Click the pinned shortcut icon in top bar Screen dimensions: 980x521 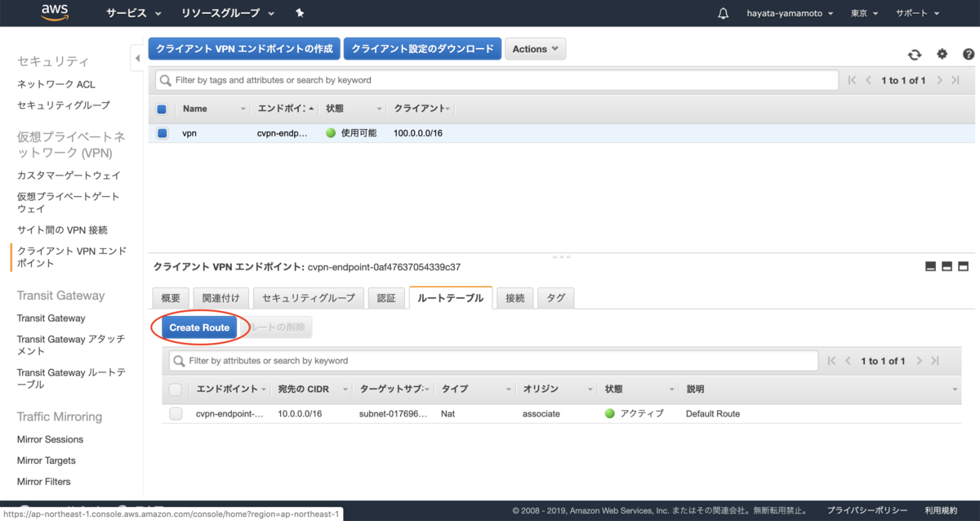tap(299, 12)
